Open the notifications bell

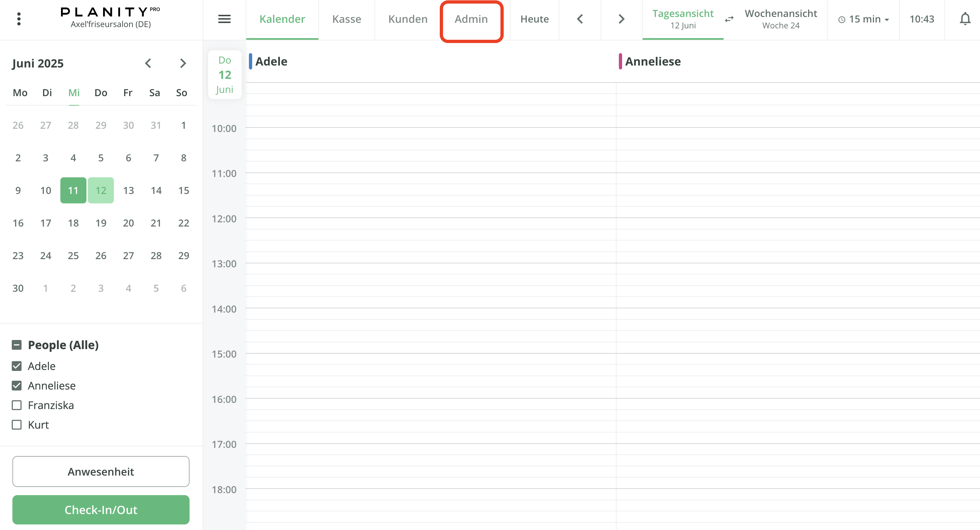point(965,19)
